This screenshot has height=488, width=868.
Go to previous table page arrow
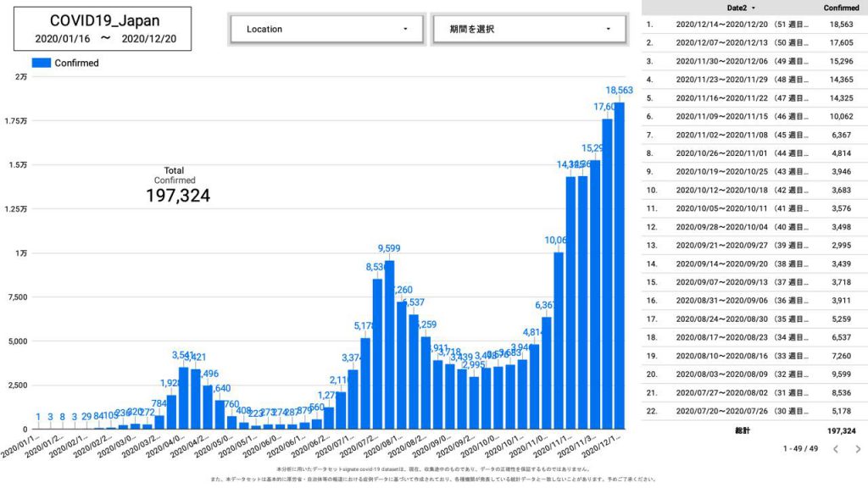click(x=834, y=449)
